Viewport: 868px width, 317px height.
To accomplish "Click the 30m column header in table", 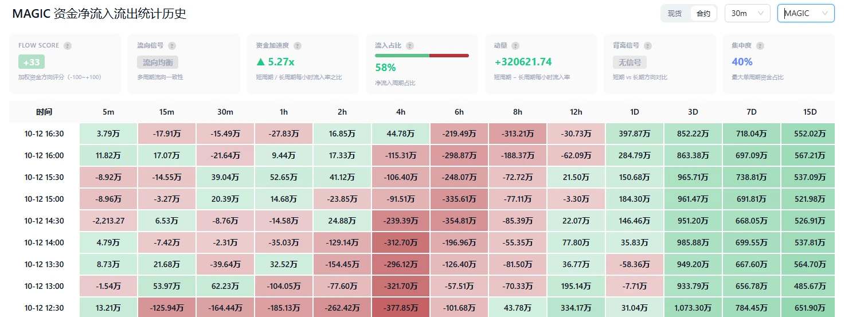I will point(225,112).
